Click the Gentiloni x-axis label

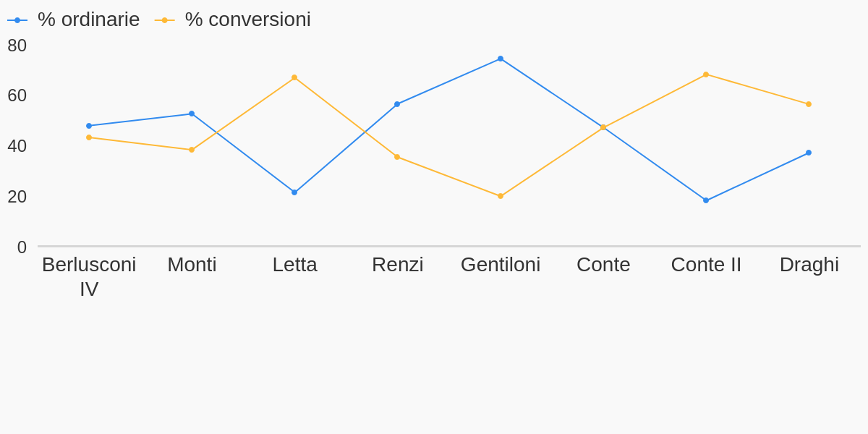(501, 265)
